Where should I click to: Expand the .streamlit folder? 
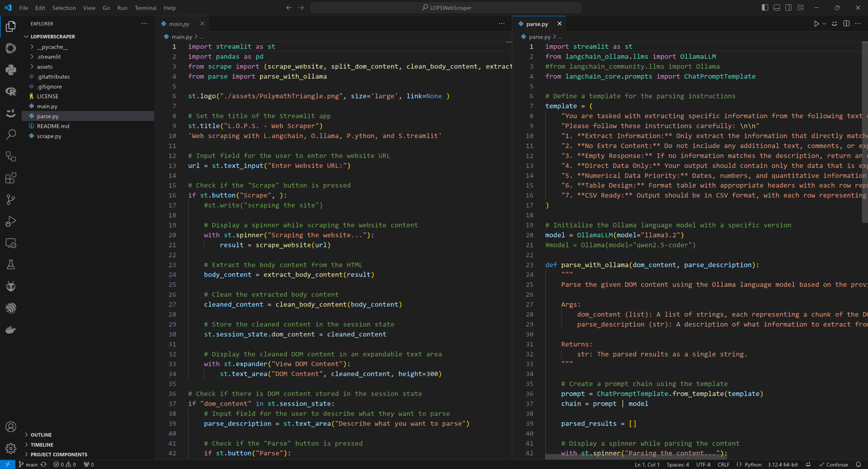[88, 57]
